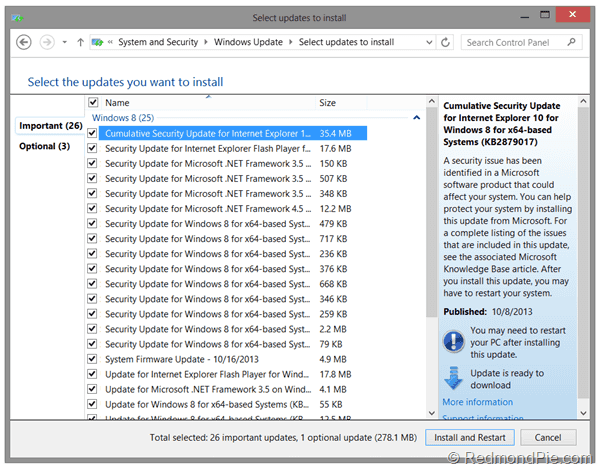Click the Cancel button

548,438
